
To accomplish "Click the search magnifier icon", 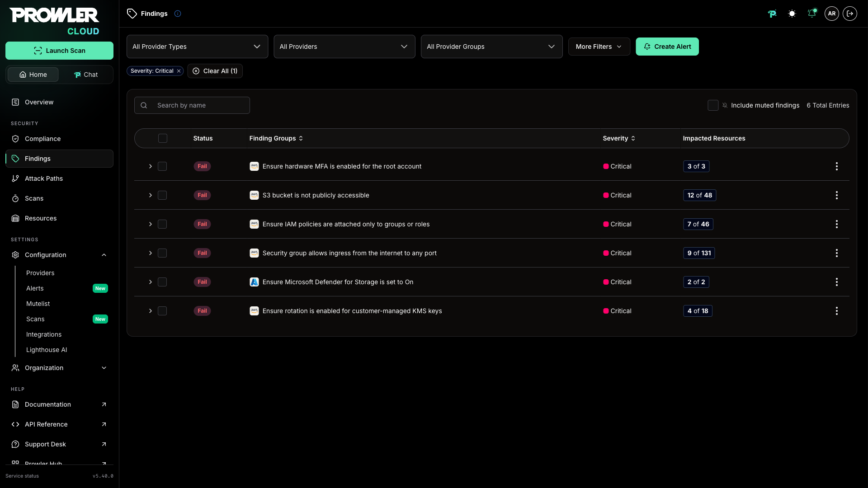I will pyautogui.click(x=144, y=105).
